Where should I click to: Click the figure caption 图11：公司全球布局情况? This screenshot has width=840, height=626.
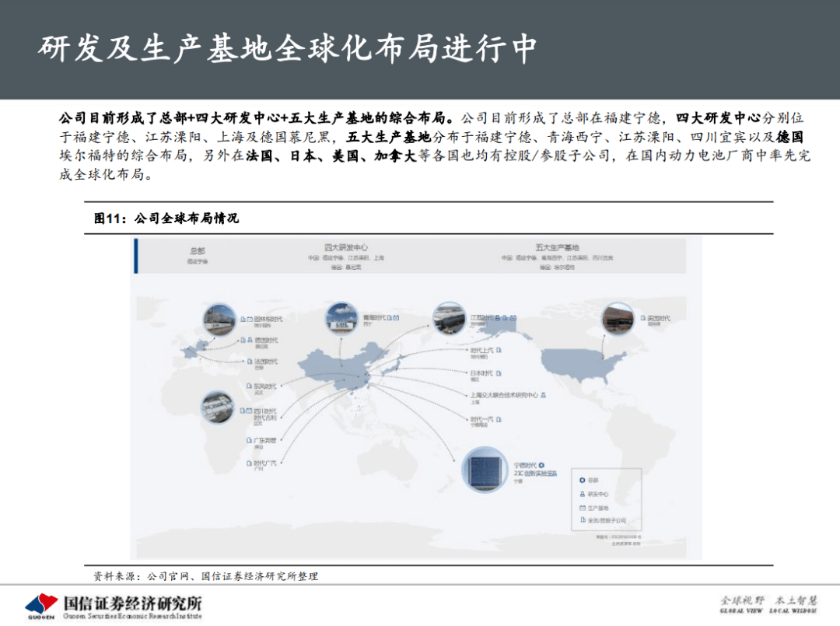tap(166, 218)
